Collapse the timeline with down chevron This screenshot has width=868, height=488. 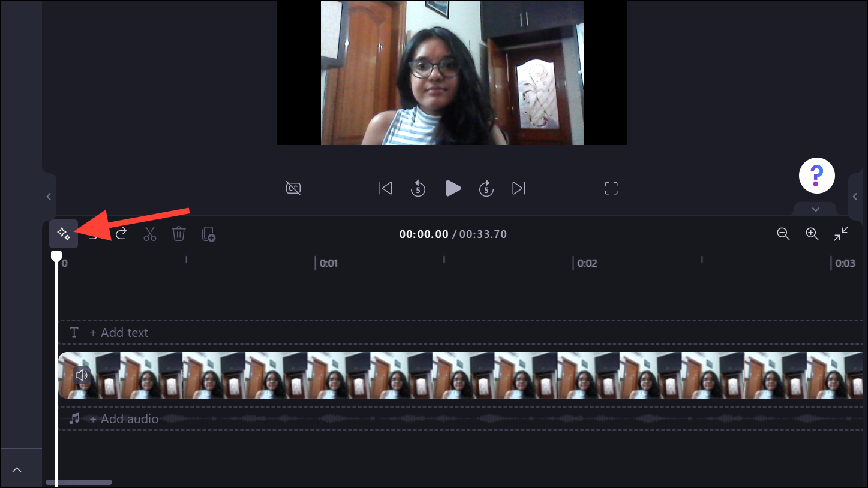(816, 209)
